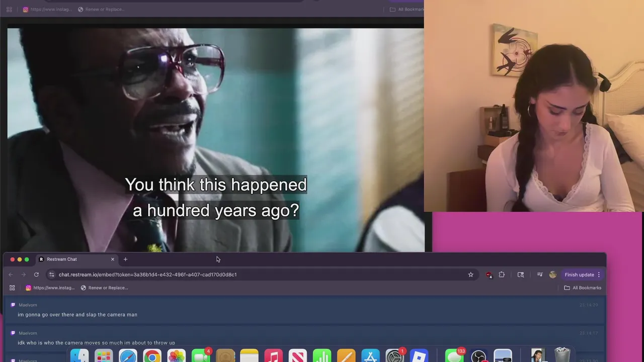Open News from the Dock
644x362 pixels.
[297, 355]
